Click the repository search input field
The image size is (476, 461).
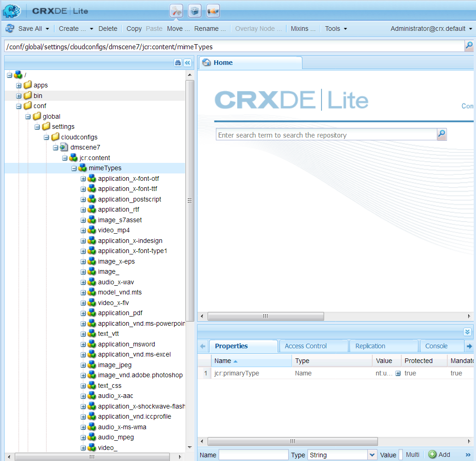tap(326, 134)
